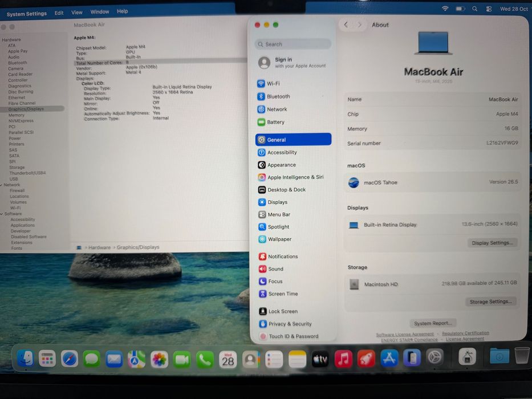Select the General sidebar item
The image size is (532, 399).
pyautogui.click(x=293, y=140)
